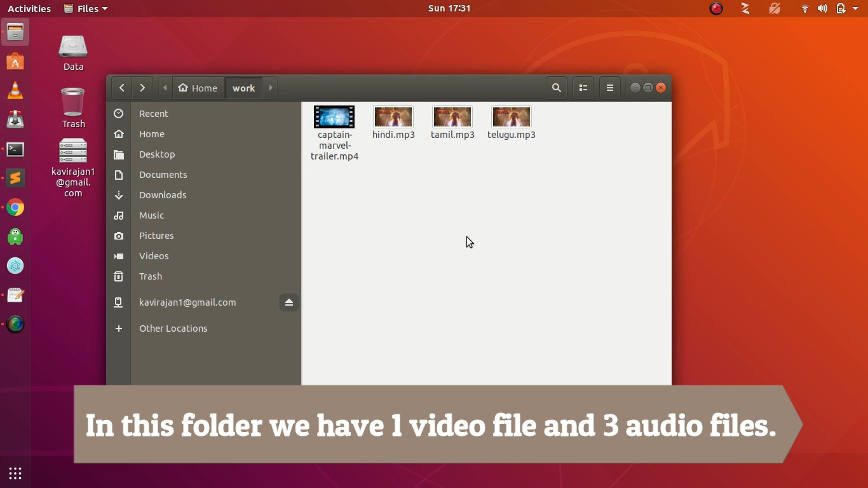Screen dimensions: 868x488
Task: Open VLC media player from dock
Action: tap(15, 90)
